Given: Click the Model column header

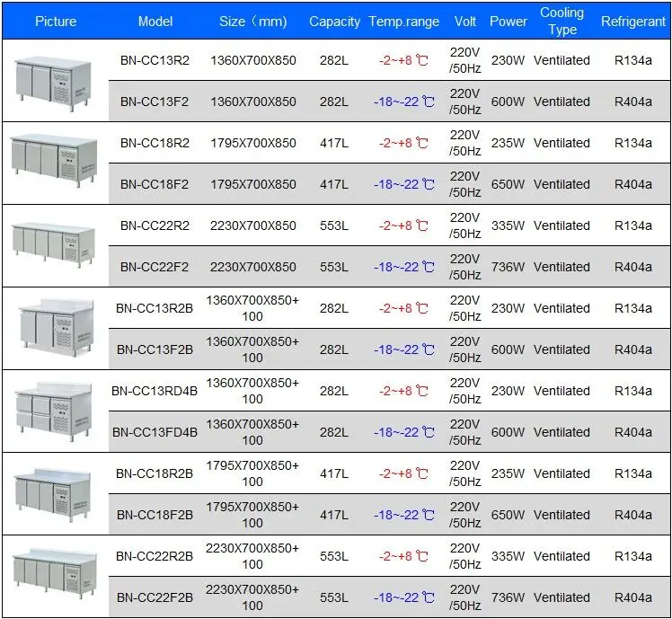Looking at the screenshot, I should click(155, 22).
